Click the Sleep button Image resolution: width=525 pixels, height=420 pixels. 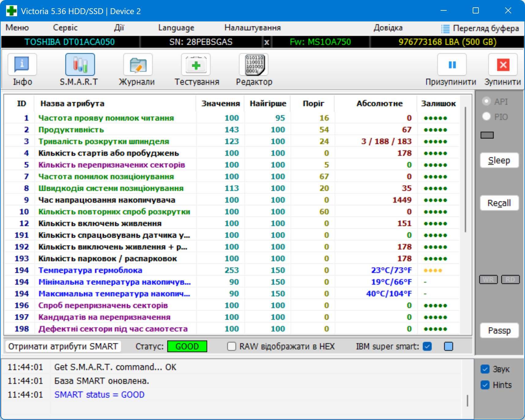(499, 160)
